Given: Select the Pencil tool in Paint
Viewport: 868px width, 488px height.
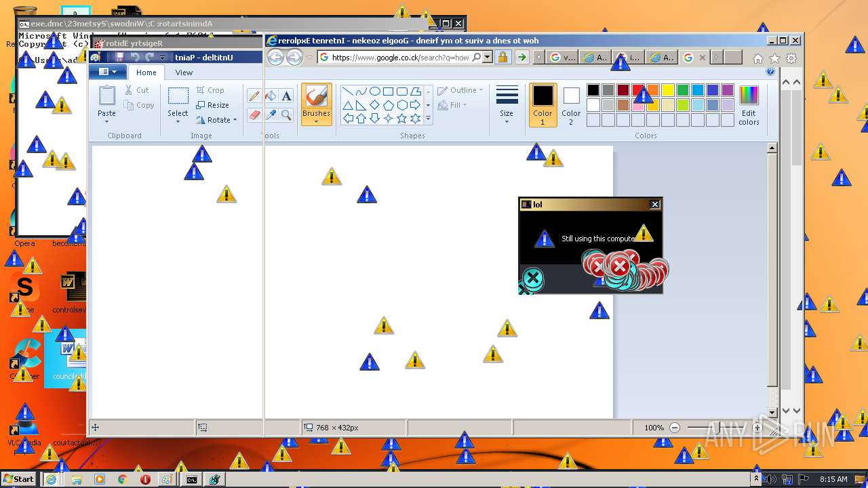Looking at the screenshot, I should point(255,96).
